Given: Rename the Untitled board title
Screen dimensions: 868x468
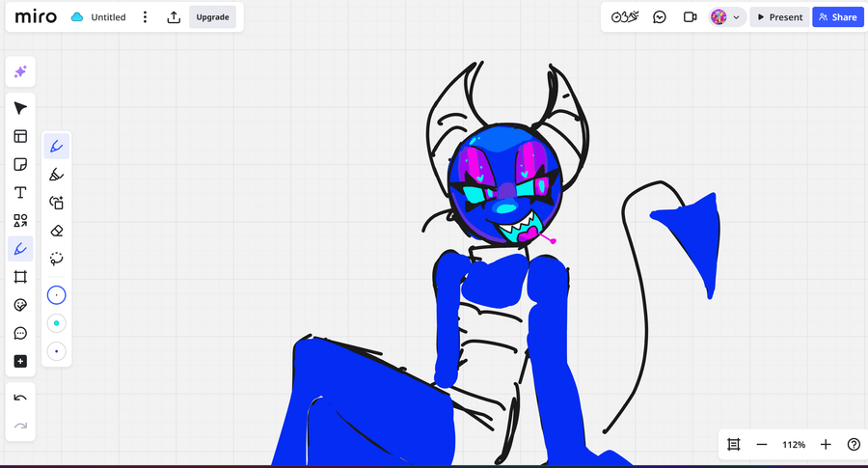Looking at the screenshot, I should pyautogui.click(x=108, y=17).
